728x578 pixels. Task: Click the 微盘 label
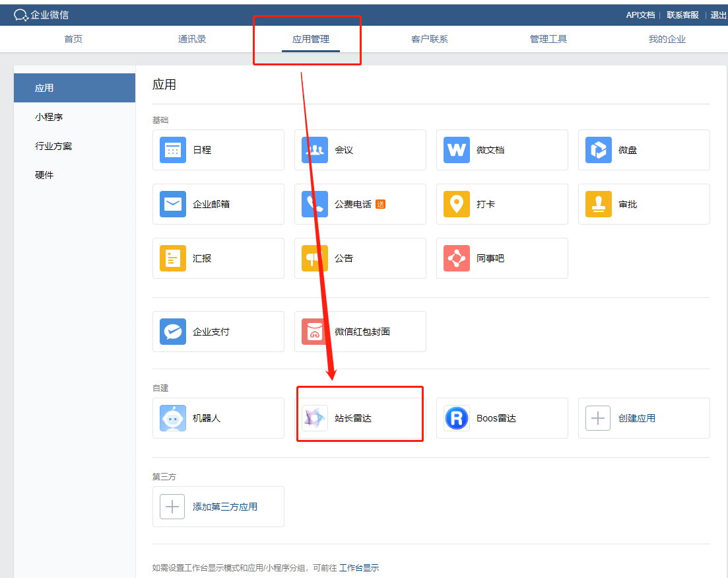(627, 150)
